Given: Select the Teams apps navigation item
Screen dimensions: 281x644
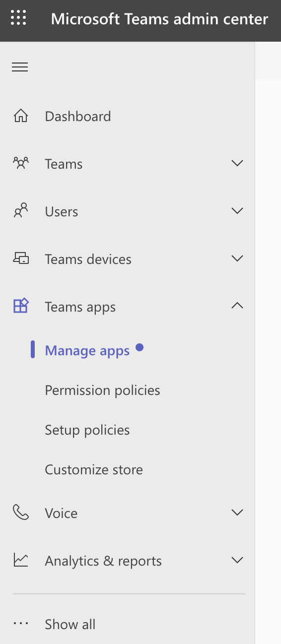Looking at the screenshot, I should click(80, 307).
